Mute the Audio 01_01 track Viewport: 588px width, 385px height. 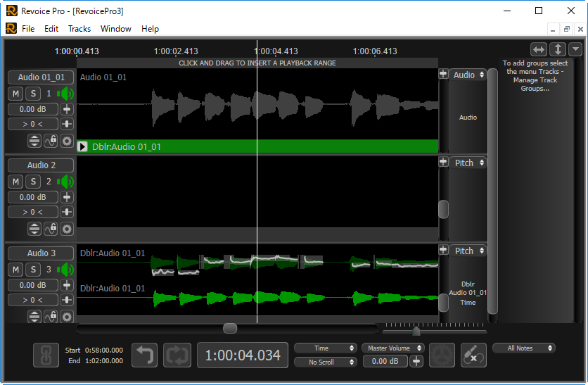[x=15, y=94]
